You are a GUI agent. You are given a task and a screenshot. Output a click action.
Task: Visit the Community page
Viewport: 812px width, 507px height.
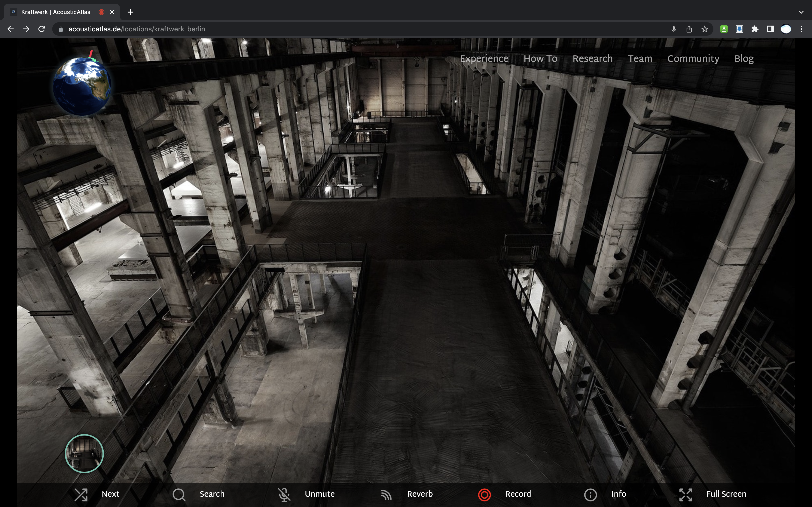[x=693, y=59]
